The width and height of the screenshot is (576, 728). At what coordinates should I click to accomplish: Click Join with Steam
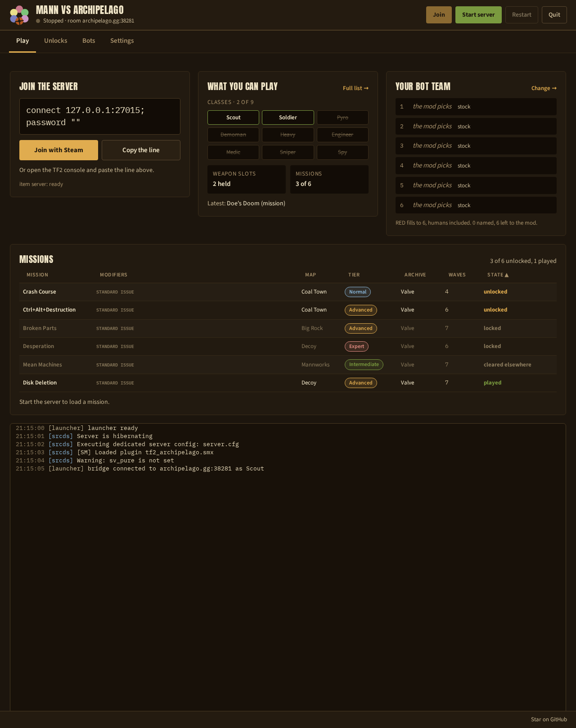[x=58, y=150]
